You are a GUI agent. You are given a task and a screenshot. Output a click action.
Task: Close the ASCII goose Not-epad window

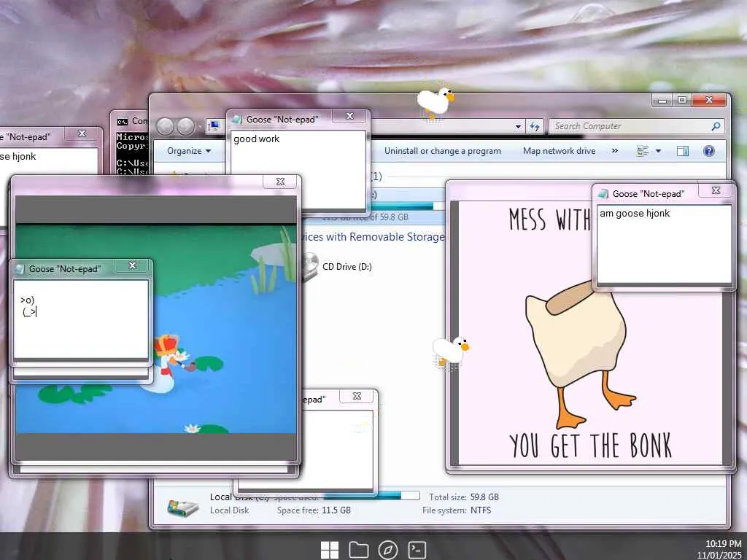click(133, 265)
